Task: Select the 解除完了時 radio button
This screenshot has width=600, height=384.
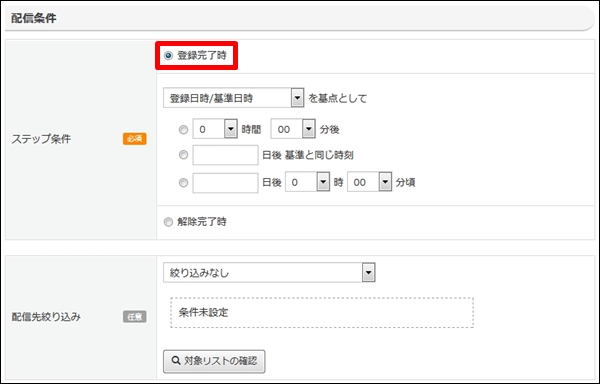Action: (168, 222)
